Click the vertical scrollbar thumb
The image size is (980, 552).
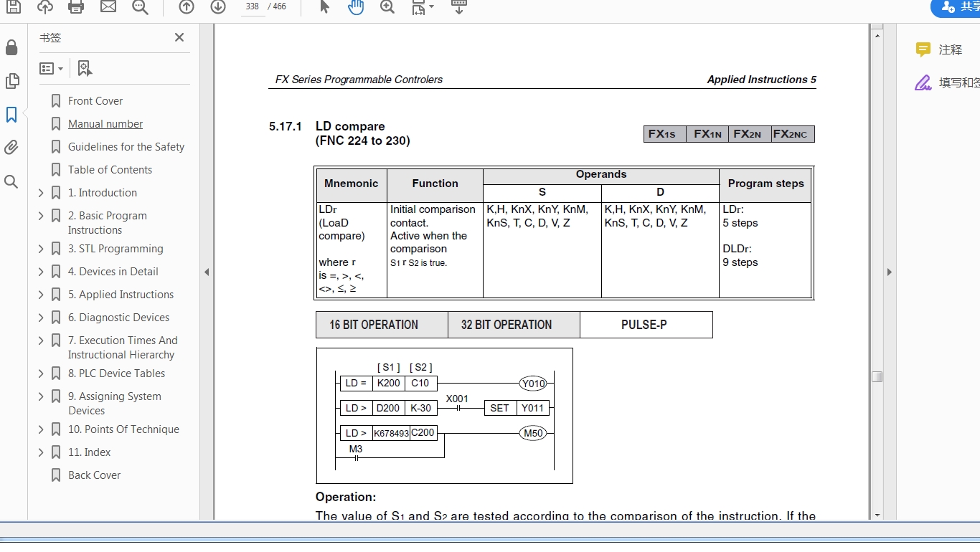(x=877, y=376)
